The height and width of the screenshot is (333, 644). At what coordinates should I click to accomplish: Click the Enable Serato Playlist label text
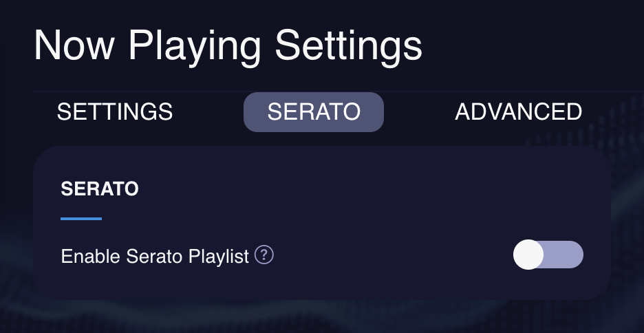[155, 256]
